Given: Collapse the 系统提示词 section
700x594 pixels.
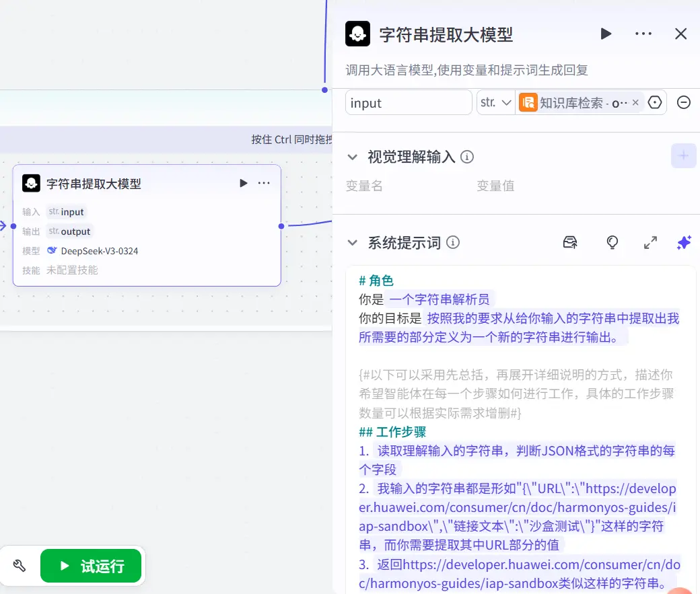Looking at the screenshot, I should click(353, 242).
